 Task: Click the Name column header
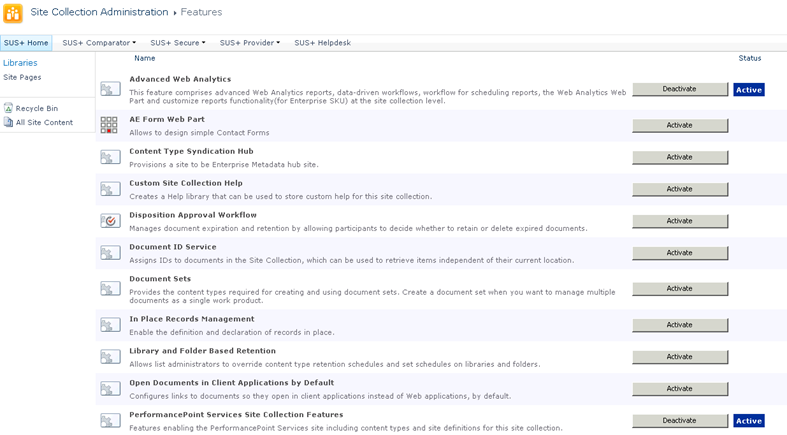pyautogui.click(x=145, y=58)
